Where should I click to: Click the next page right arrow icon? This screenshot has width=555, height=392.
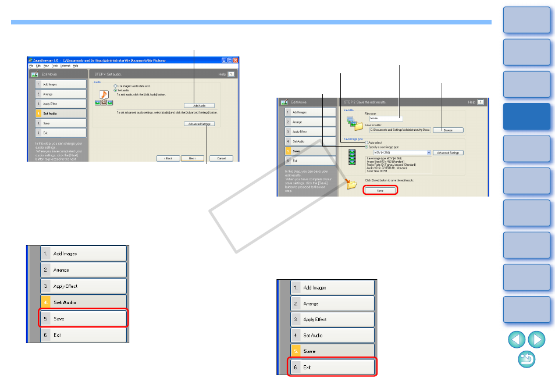(x=536, y=339)
